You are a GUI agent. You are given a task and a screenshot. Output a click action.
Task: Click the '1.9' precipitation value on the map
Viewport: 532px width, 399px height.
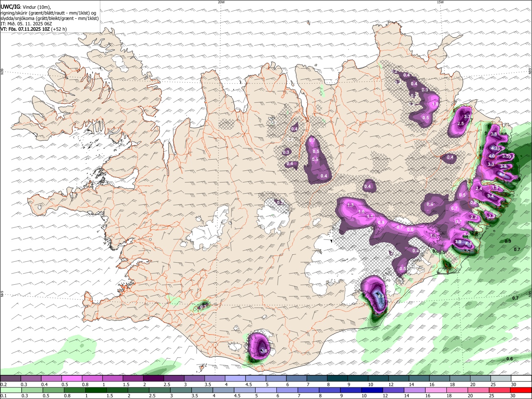[495, 188]
